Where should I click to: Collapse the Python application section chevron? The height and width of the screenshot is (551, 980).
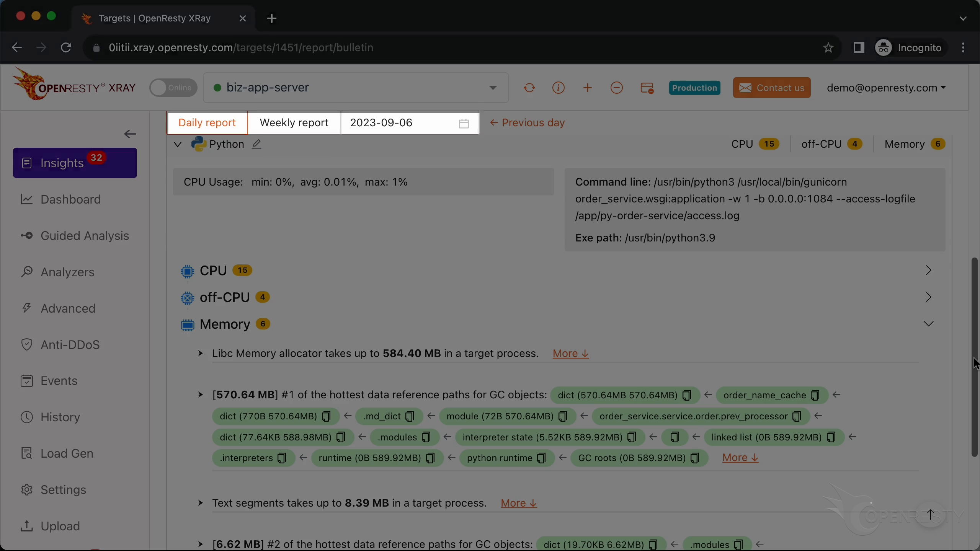pos(177,144)
